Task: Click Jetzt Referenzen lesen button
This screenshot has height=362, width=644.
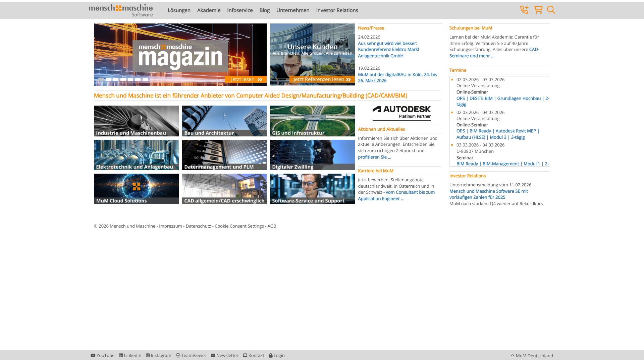Action: (x=322, y=79)
